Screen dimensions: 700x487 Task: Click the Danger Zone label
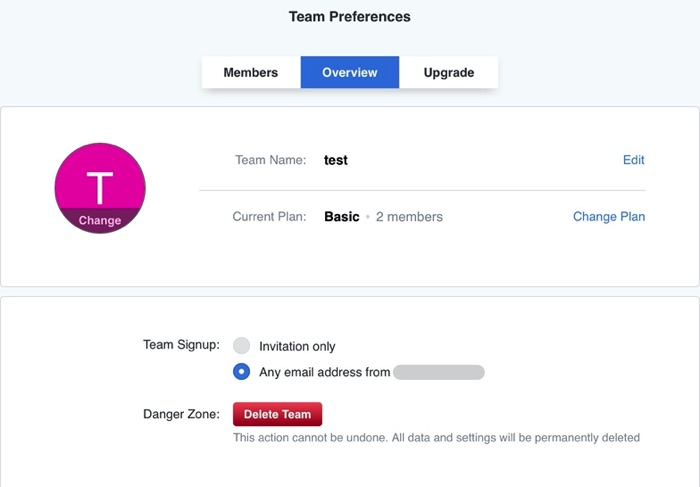point(181,414)
